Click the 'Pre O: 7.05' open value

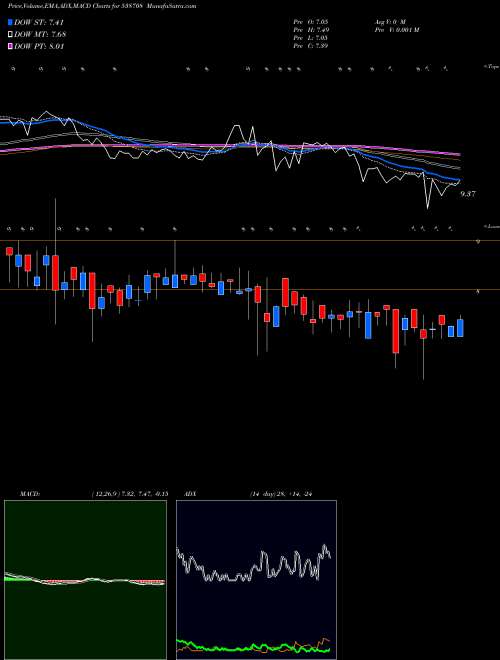click(x=311, y=21)
